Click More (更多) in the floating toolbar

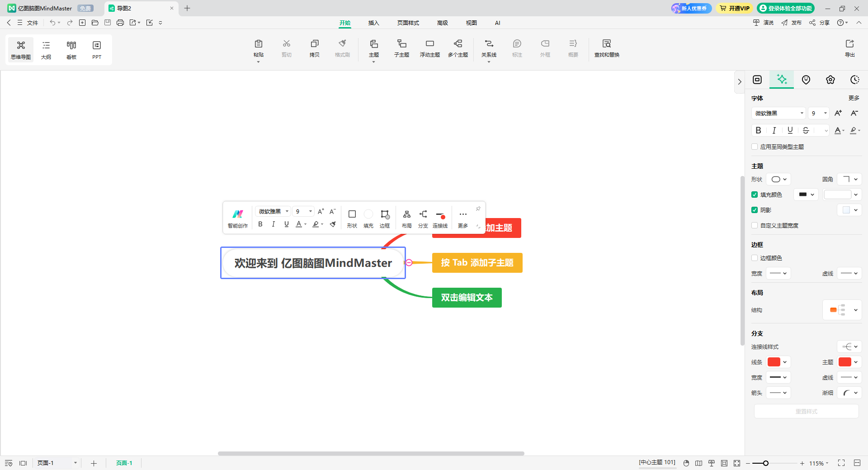click(x=463, y=218)
